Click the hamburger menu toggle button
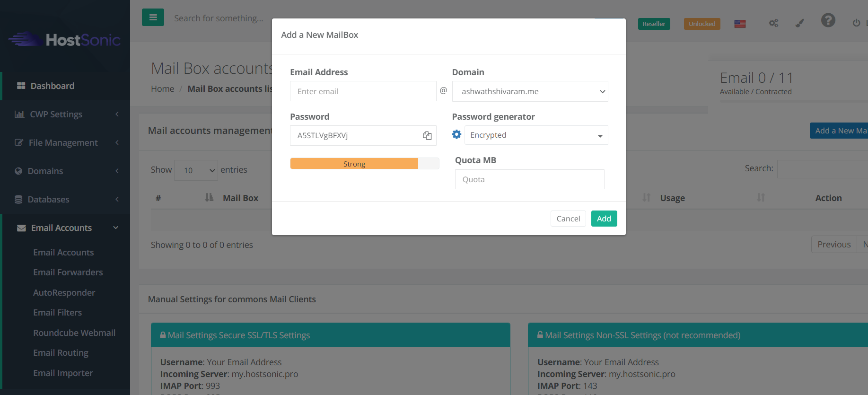 (153, 18)
